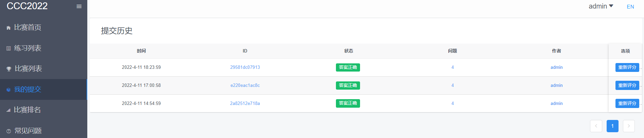Image resolution: width=644 pixels, height=138 pixels.
Task: Select page 1 in pagination
Action: [612, 126]
